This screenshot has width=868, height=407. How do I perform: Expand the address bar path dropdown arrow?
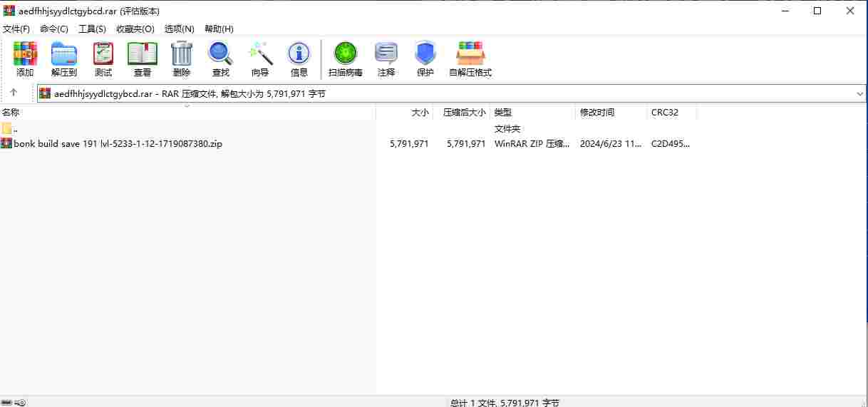[x=859, y=93]
